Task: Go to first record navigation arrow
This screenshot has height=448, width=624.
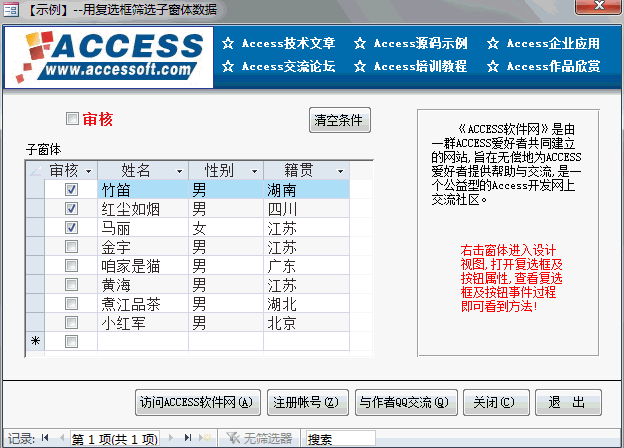Action: click(45, 438)
